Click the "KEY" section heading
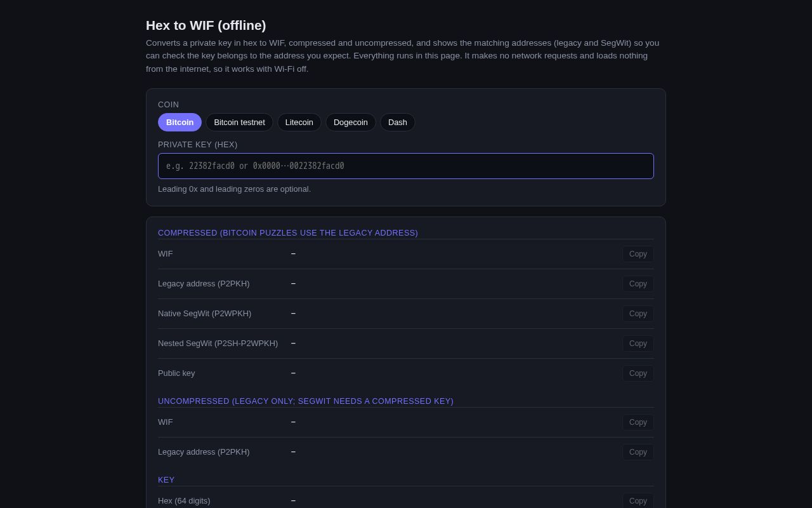Viewport: 812px width, 508px height. coord(166,480)
